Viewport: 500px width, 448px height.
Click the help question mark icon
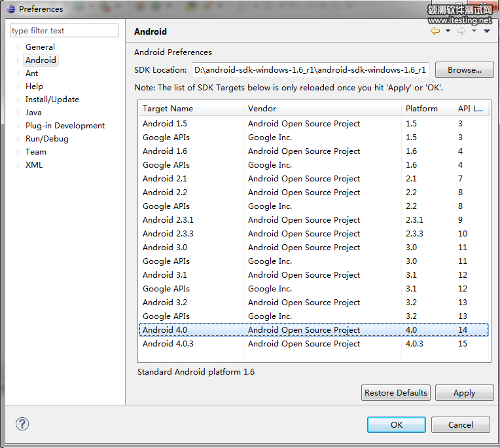point(22,424)
